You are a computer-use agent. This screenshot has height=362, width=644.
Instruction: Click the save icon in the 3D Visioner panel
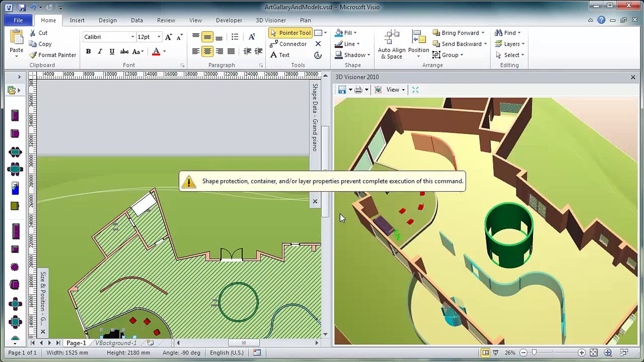point(342,90)
